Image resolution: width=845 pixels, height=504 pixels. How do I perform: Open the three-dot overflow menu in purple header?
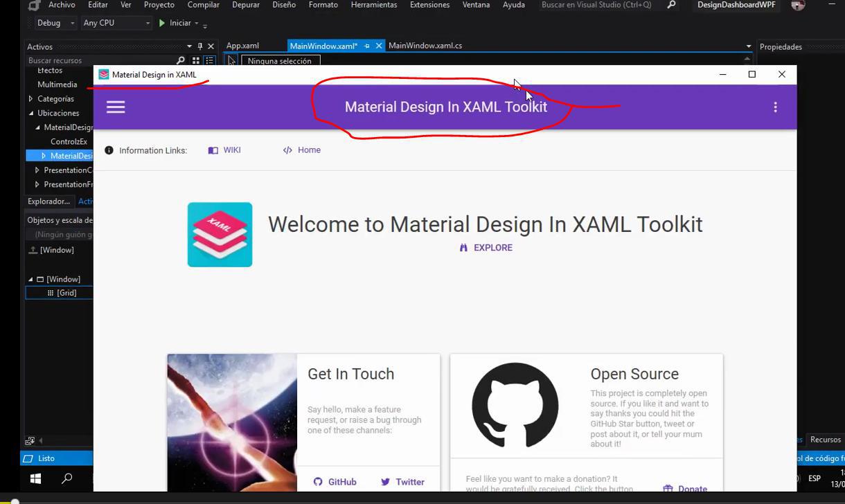[775, 107]
